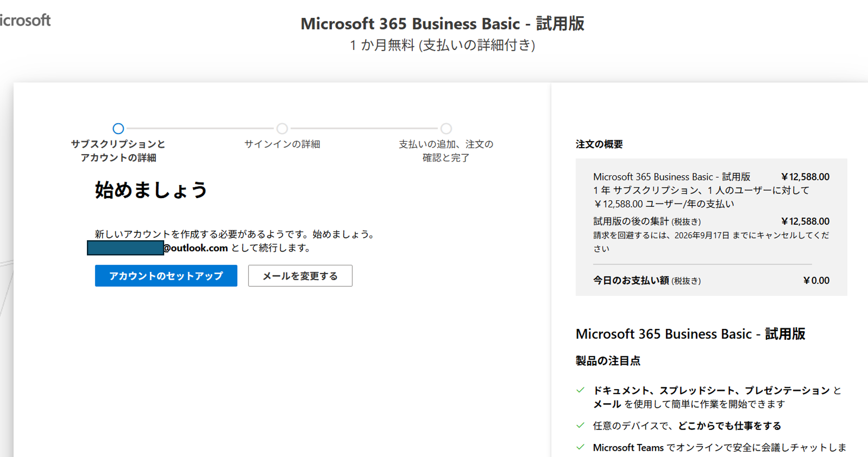Click the 注文の概要 heading
The width and height of the screenshot is (868, 457).
tap(599, 144)
